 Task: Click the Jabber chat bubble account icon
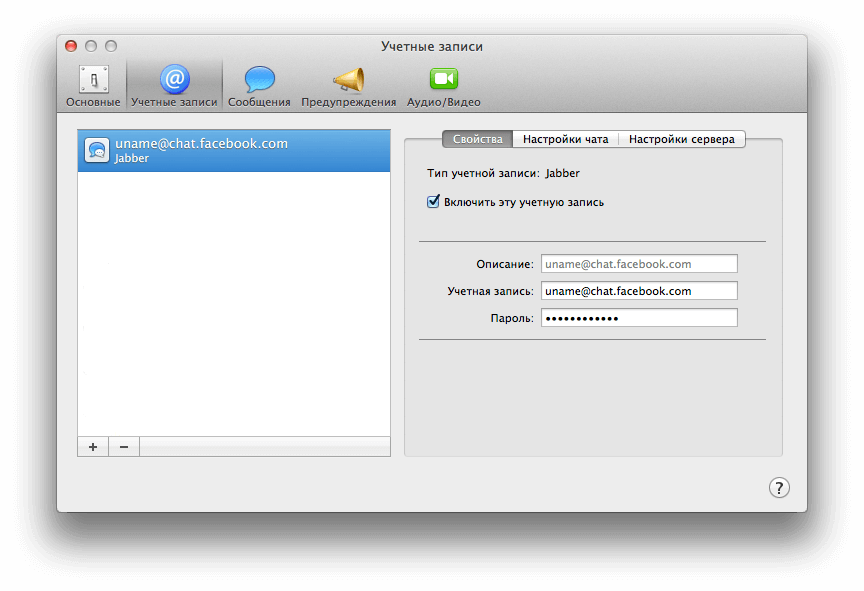click(97, 150)
